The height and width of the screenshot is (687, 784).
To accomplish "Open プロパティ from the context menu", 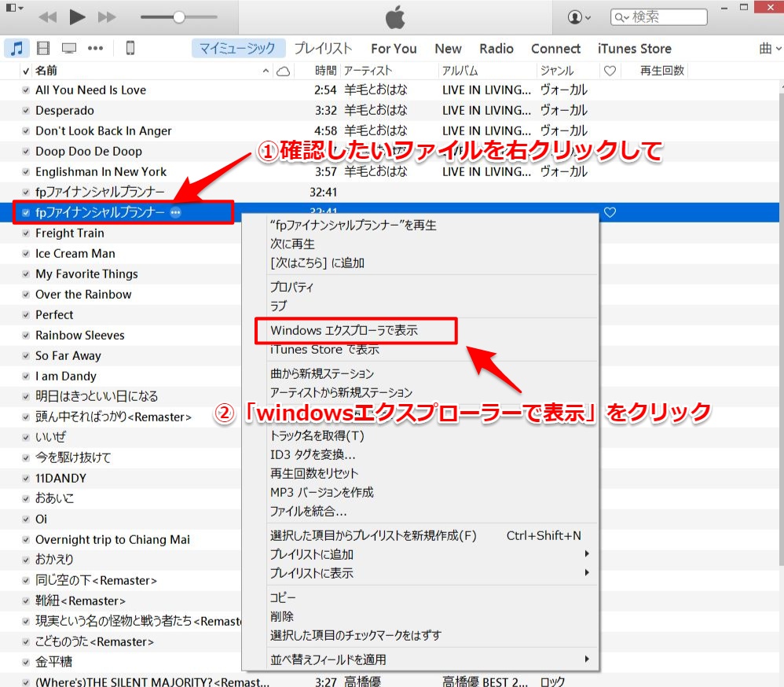I will click(x=291, y=287).
